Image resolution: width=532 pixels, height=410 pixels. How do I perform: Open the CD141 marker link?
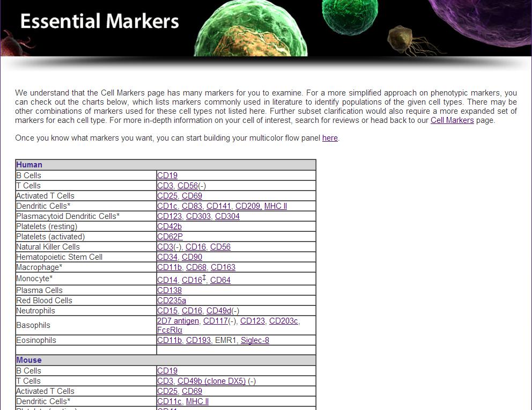tap(218, 206)
